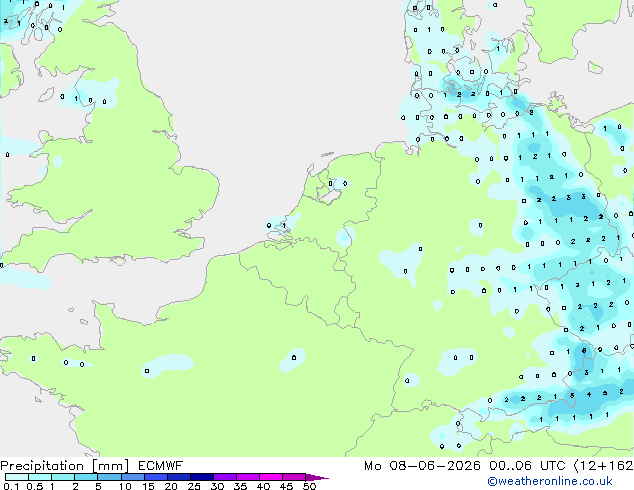634x490 pixels.
Task: Click the '30' legend scale value
Action: coord(217,486)
